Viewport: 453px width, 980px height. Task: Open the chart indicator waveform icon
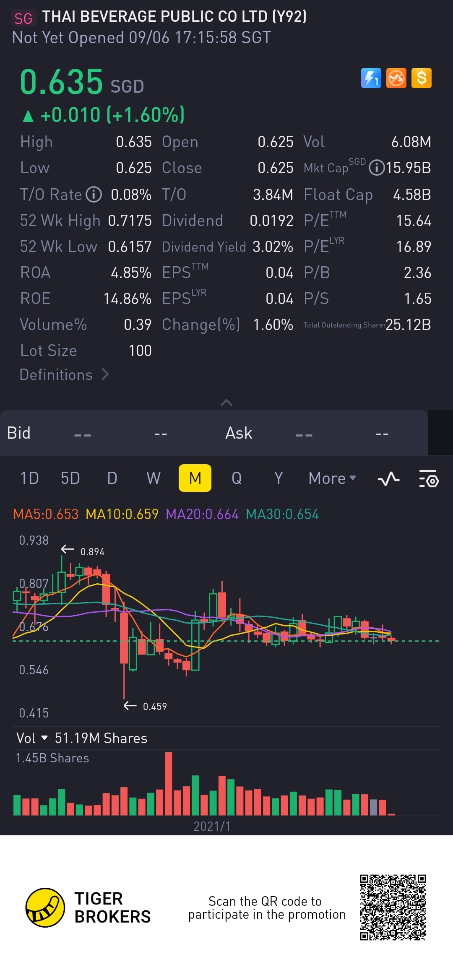pyautogui.click(x=388, y=478)
